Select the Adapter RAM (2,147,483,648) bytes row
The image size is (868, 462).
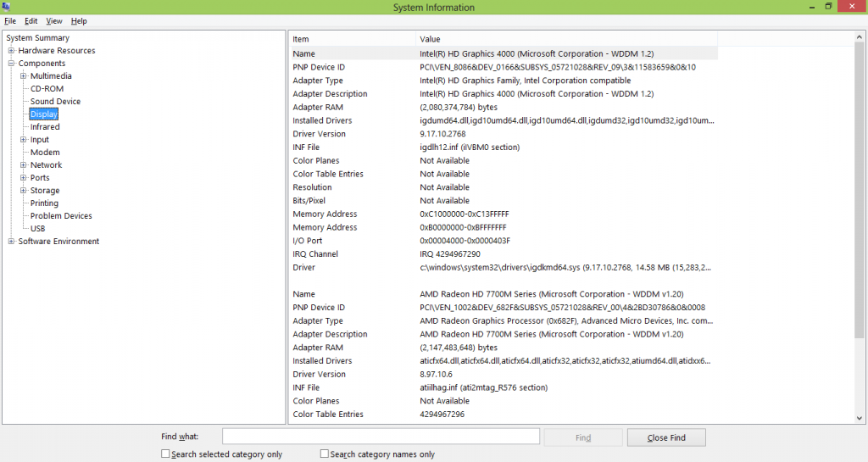click(504, 347)
